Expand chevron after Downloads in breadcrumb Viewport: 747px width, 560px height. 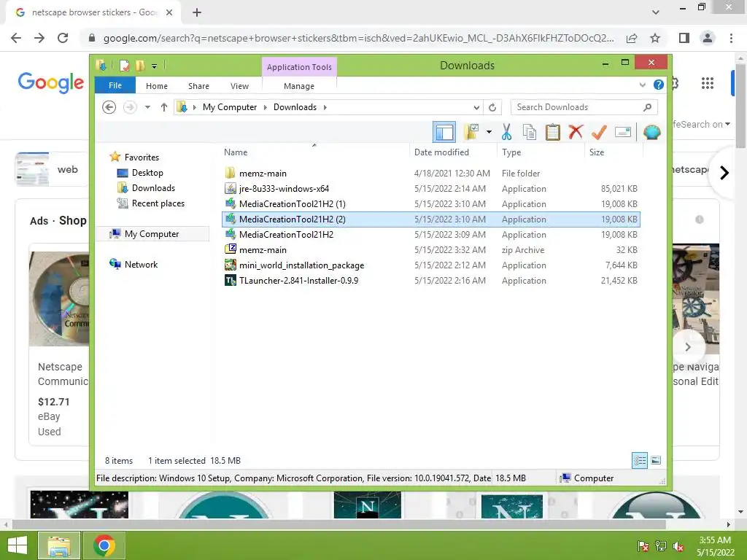click(325, 107)
